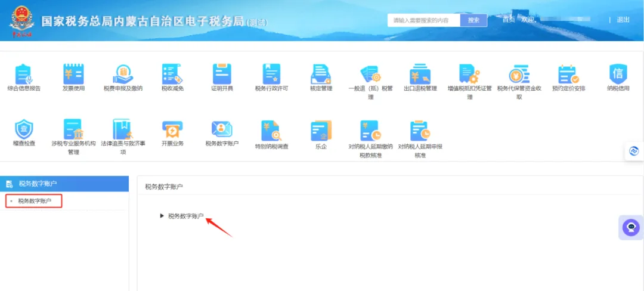This screenshot has height=291, width=644.
Task: Select the 税收减免 icon
Action: [x=172, y=75]
